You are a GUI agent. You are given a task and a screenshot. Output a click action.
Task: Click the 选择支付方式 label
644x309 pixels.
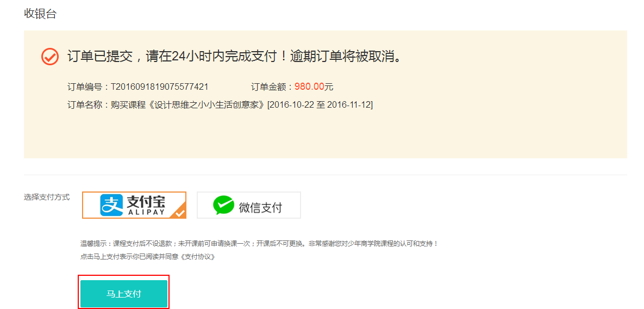pos(47,197)
